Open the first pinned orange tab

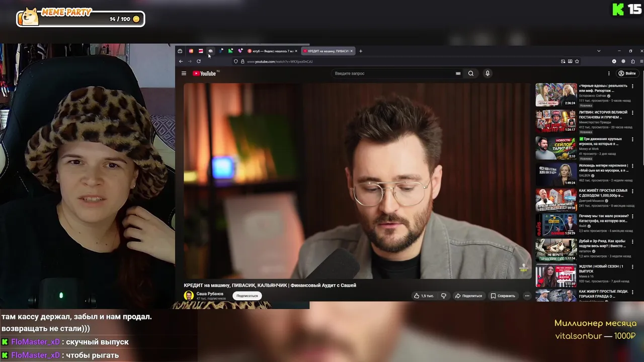point(191,51)
